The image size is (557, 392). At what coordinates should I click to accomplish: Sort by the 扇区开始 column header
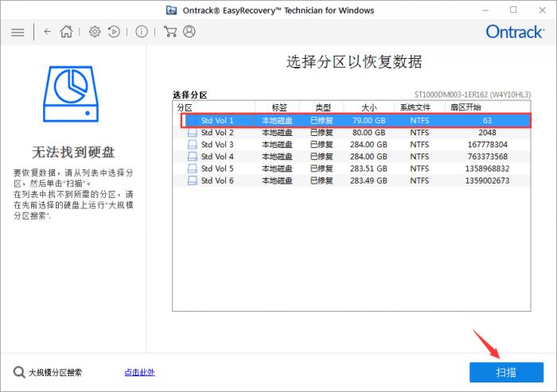pos(487,107)
